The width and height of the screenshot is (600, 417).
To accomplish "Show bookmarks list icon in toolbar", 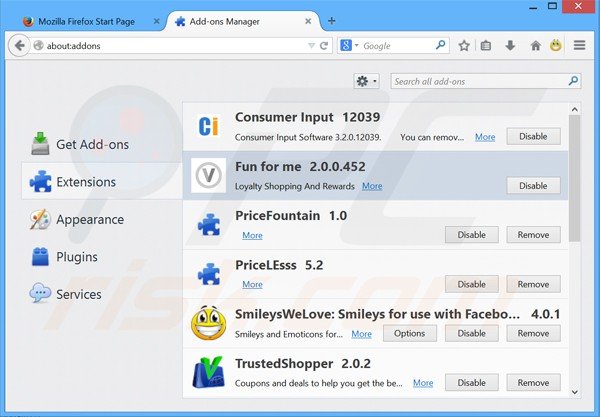I will [486, 46].
